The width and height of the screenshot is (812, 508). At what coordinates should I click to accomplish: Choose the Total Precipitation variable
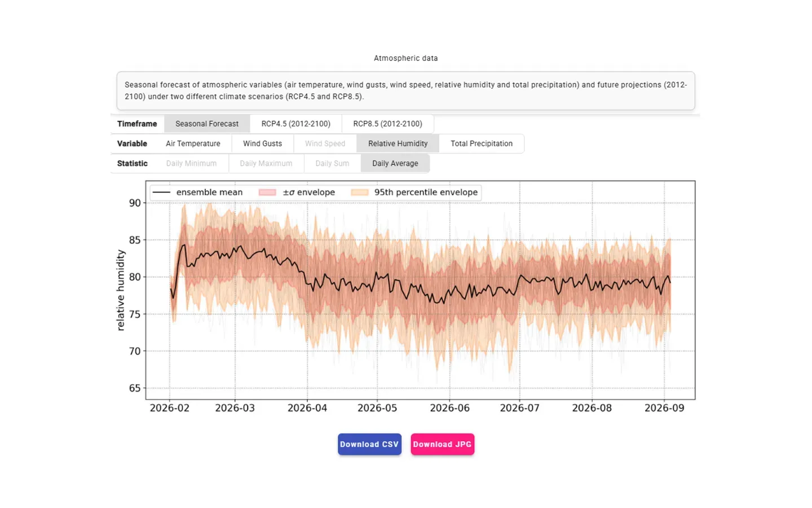click(482, 143)
